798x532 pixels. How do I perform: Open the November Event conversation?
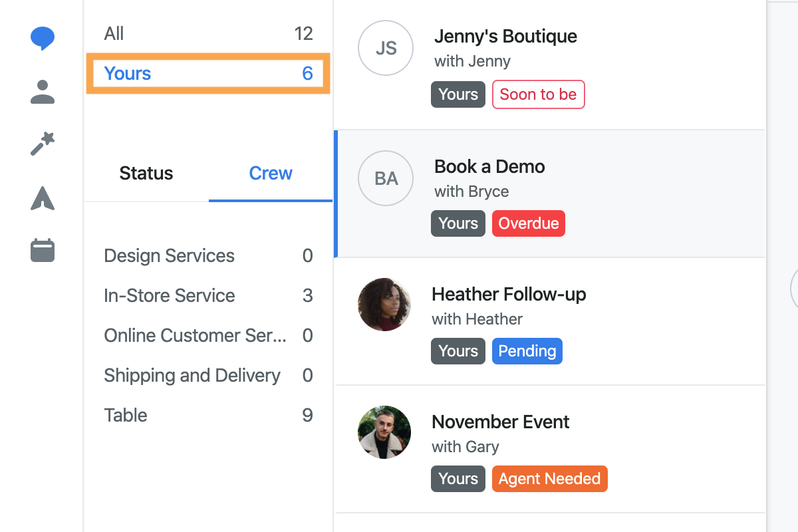point(550,449)
